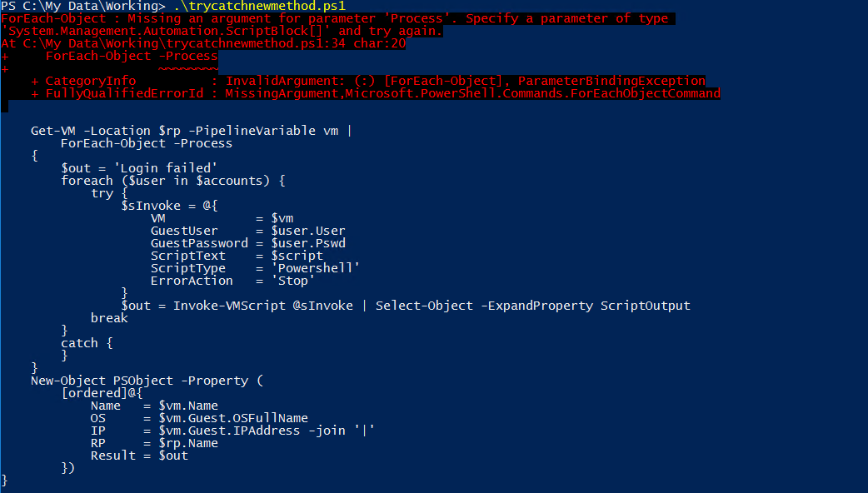The height and width of the screenshot is (493, 868).
Task: Click the 'OS = $vm.Guest.OSFullName' line
Action: tap(199, 418)
